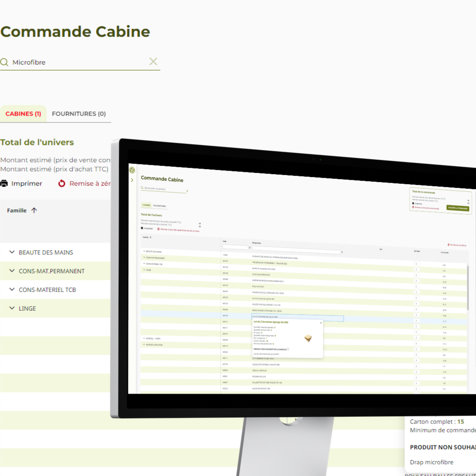Expand the large CONS-MAT.PERMANENT chevron
The image size is (476, 476).
12,271
